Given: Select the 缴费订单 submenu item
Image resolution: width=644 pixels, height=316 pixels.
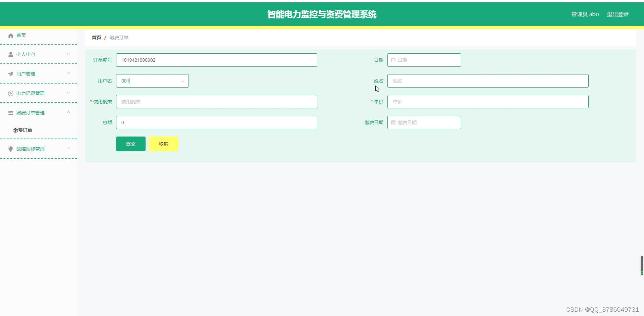Looking at the screenshot, I should click(x=23, y=130).
